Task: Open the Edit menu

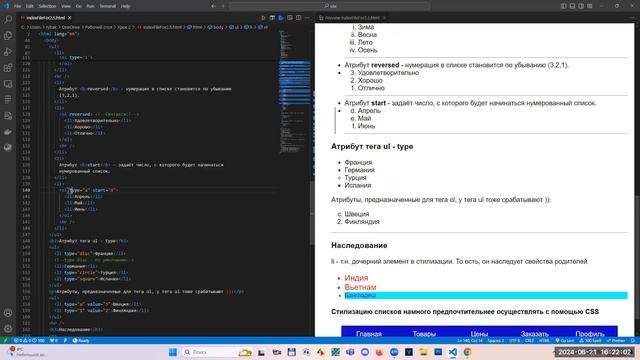Action: [x=30, y=6]
